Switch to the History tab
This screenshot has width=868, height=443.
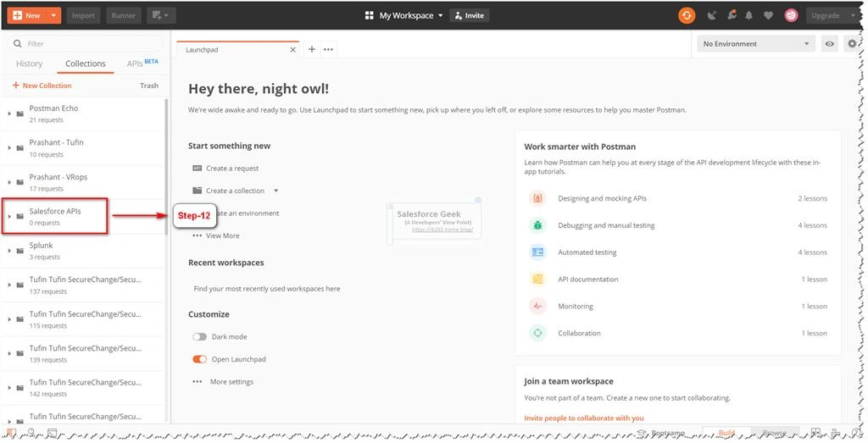30,64
